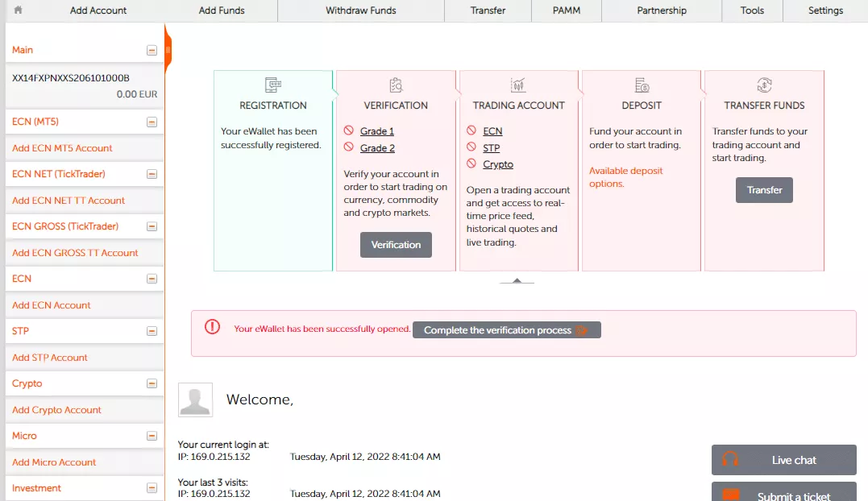Click the prohibited icon beside STP link
The width and height of the screenshot is (868, 501).
click(x=471, y=147)
